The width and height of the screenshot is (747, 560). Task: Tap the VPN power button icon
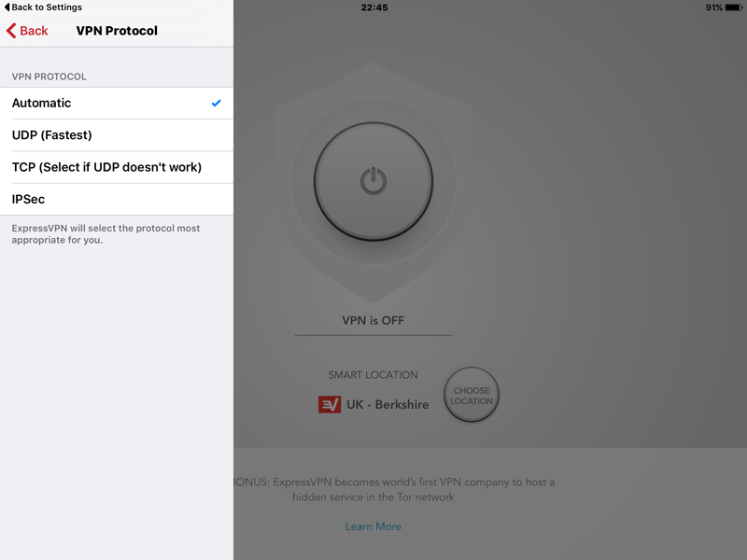(x=373, y=181)
